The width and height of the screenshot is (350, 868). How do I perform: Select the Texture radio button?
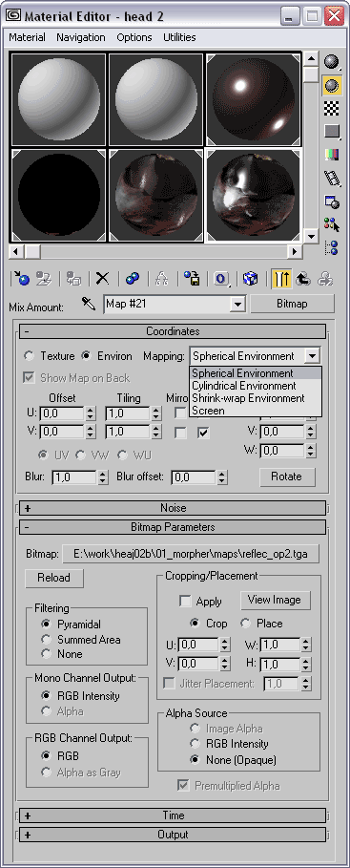pos(30,356)
